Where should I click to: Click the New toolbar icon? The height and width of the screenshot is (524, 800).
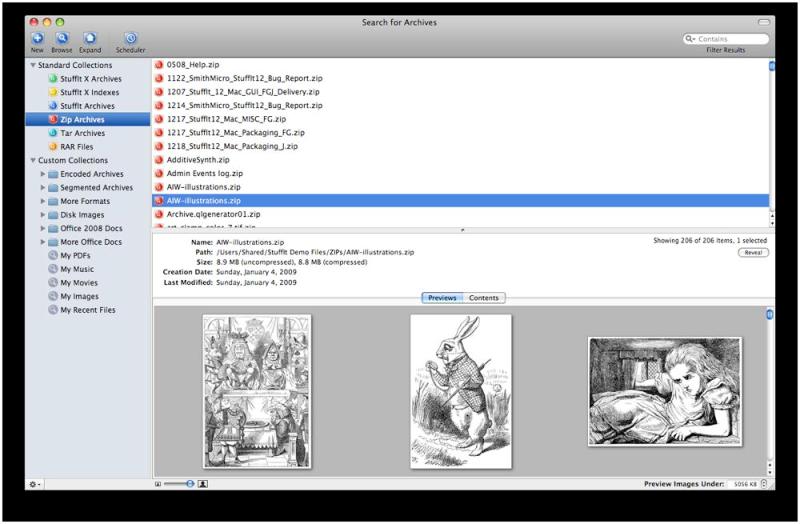(37, 38)
